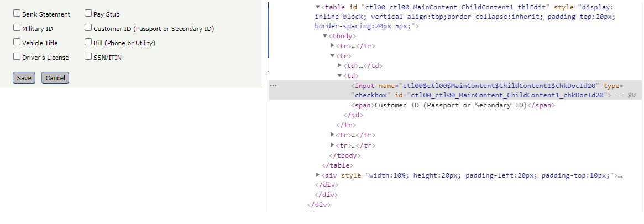Tick the SSN/ITIN checkbox
644x224 pixels.
(88, 56)
